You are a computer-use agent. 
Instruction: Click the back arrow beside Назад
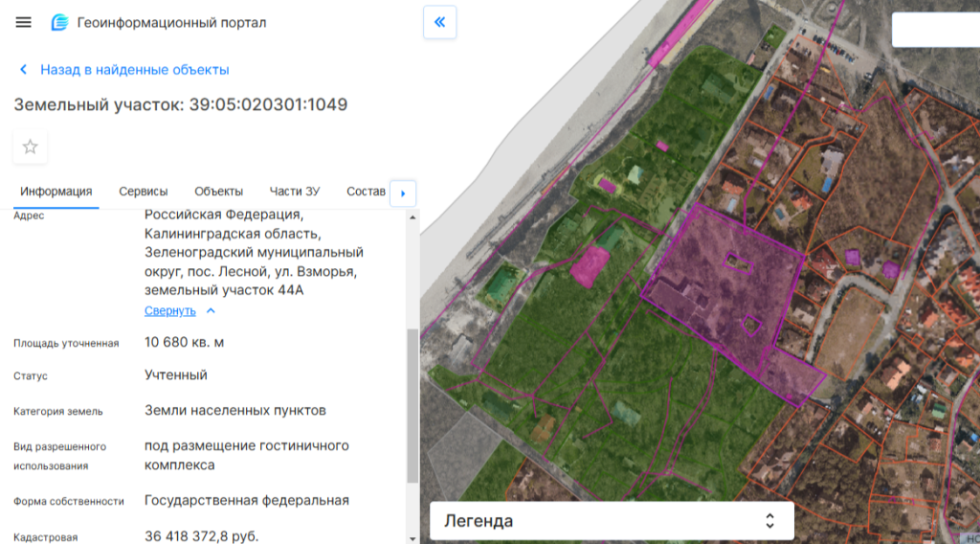24,70
